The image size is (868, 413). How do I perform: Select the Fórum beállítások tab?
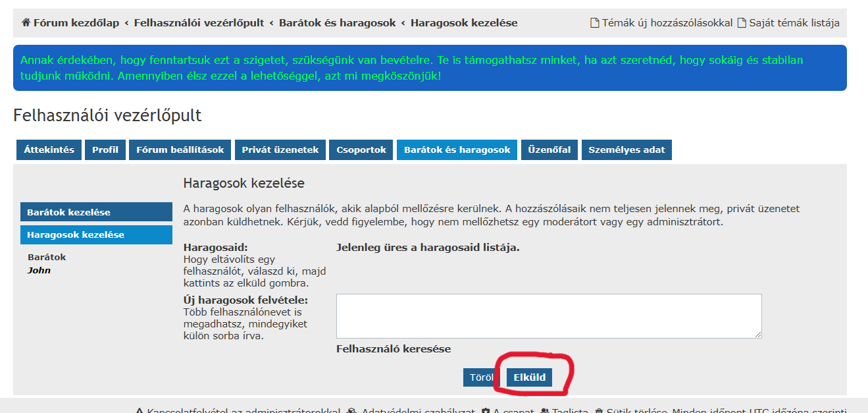(180, 150)
